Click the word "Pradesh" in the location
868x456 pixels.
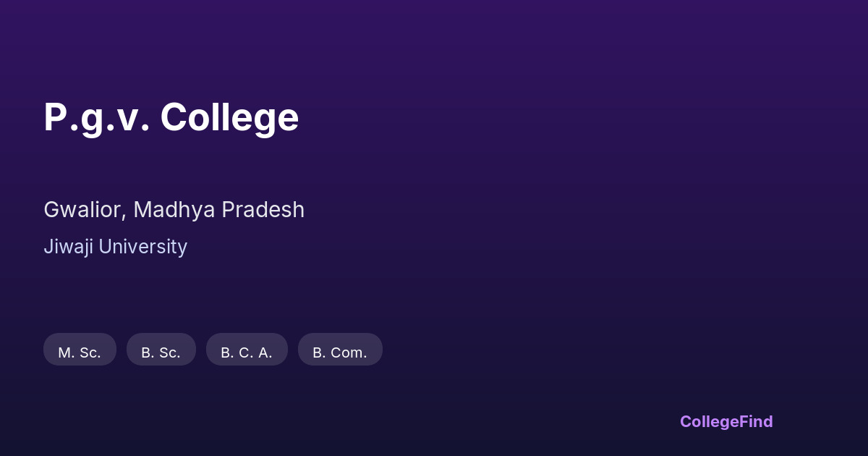[x=263, y=210]
